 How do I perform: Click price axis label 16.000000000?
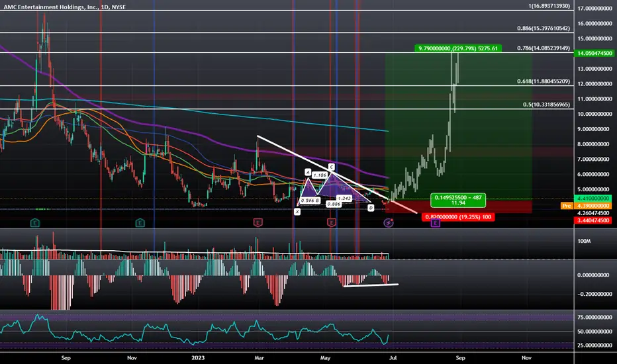(x=594, y=23)
